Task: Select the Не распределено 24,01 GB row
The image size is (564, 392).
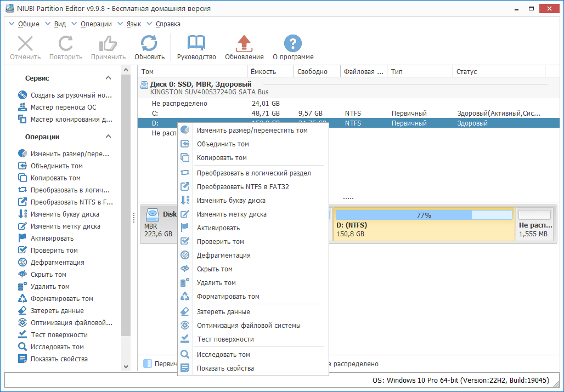Action: point(348,104)
